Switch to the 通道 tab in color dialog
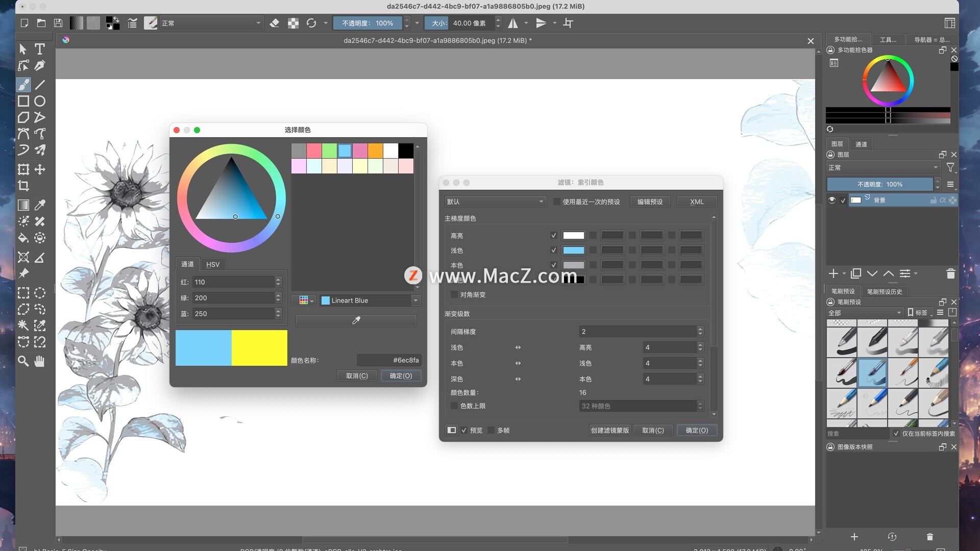 tap(187, 264)
